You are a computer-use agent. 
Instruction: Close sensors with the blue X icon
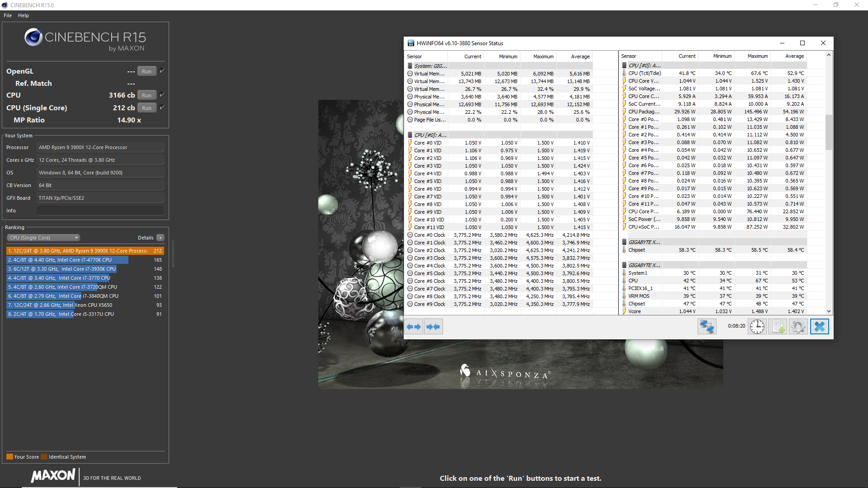point(819,326)
